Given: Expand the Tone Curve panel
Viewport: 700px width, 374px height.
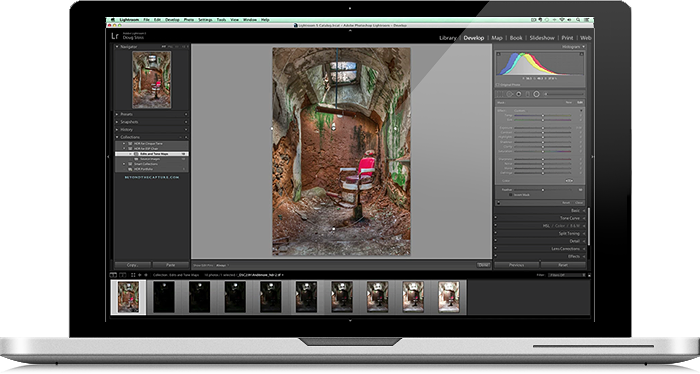Looking at the screenshot, I should pyautogui.click(x=584, y=218).
